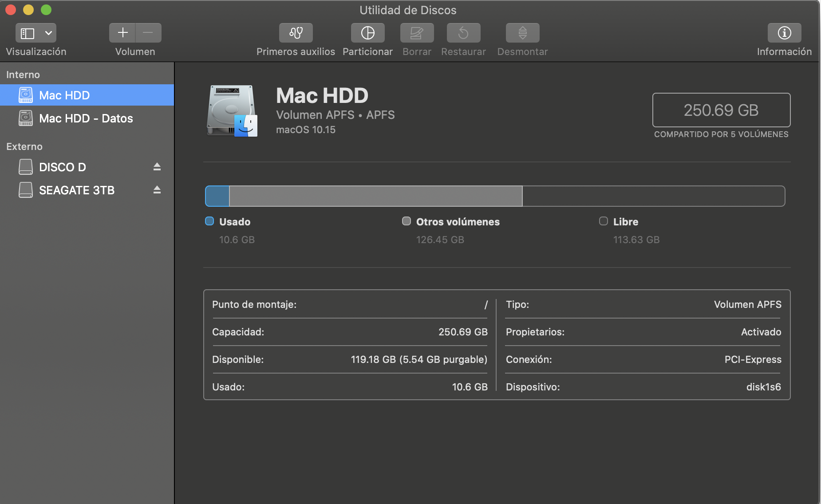Expand the Visualización dropdown chevron

[48, 33]
